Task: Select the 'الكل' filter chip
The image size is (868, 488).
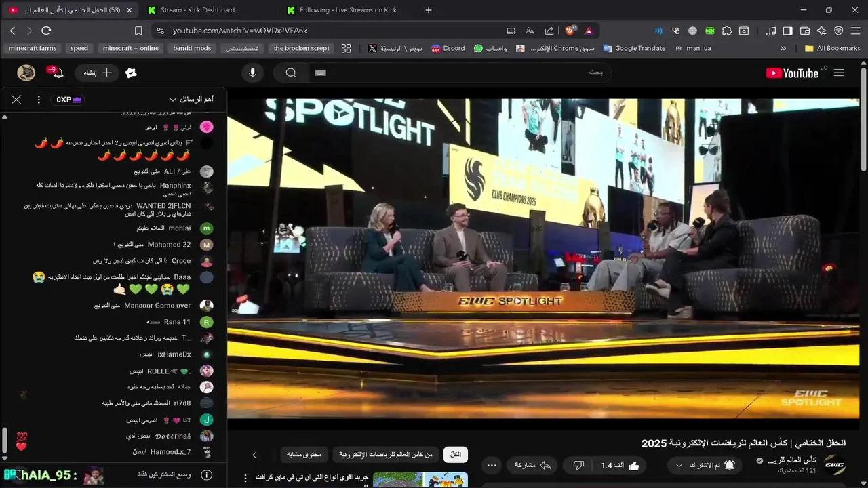Action: point(456,455)
